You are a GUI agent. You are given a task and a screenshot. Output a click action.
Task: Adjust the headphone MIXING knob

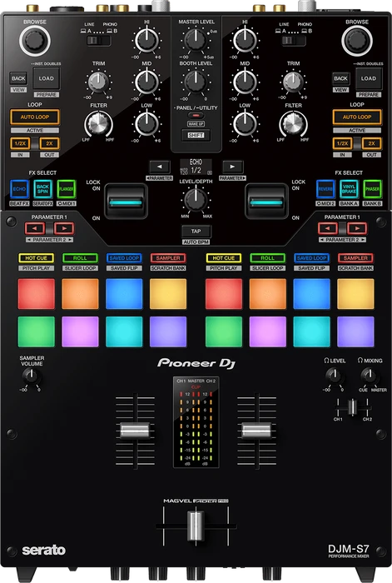coord(369,376)
